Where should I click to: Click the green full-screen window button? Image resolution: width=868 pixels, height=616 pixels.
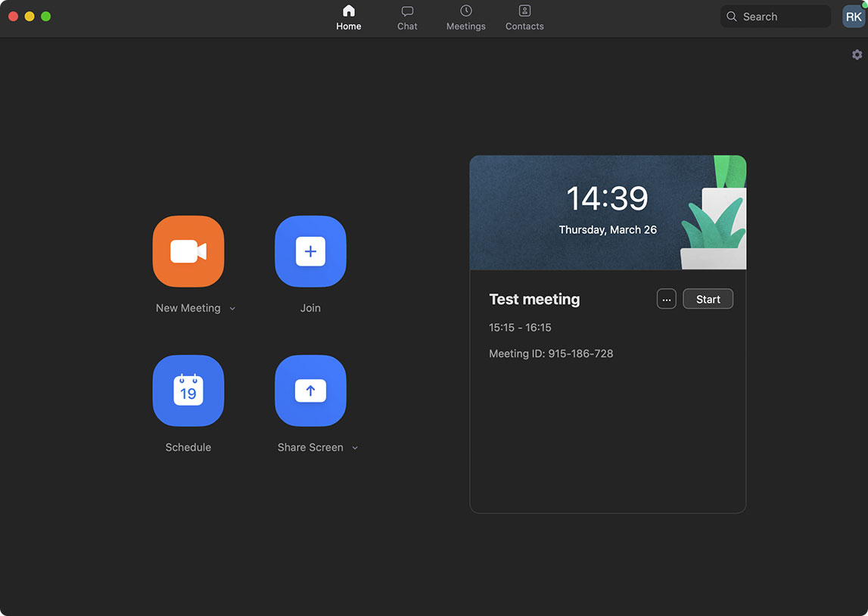(46, 16)
